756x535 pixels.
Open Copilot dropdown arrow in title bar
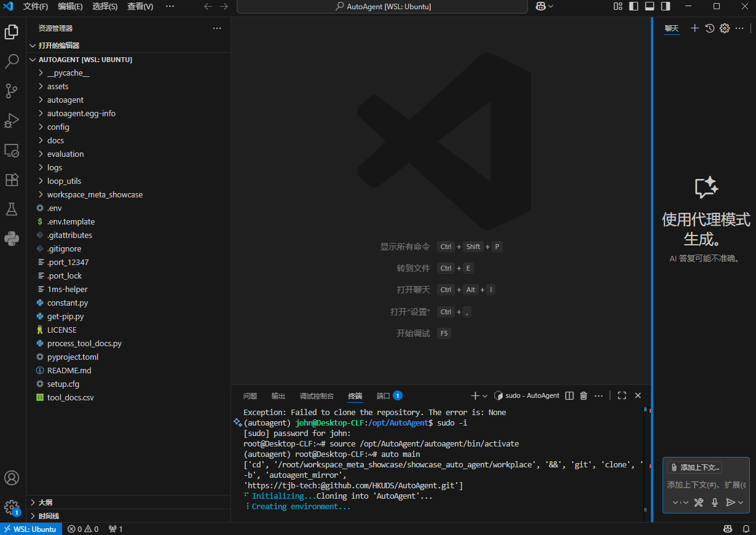(551, 6)
